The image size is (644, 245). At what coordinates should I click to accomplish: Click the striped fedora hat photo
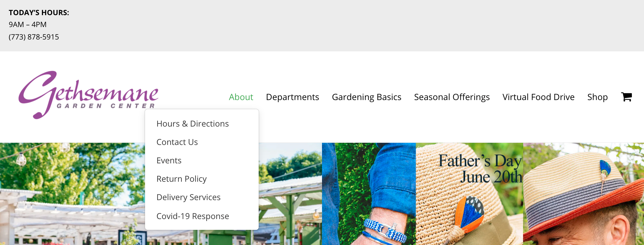click(x=583, y=194)
